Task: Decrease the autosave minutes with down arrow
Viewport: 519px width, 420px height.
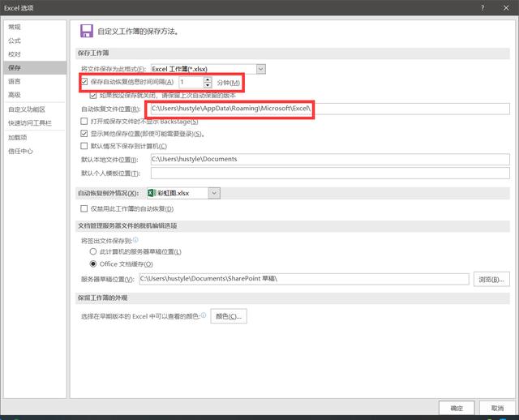Action: [208, 85]
